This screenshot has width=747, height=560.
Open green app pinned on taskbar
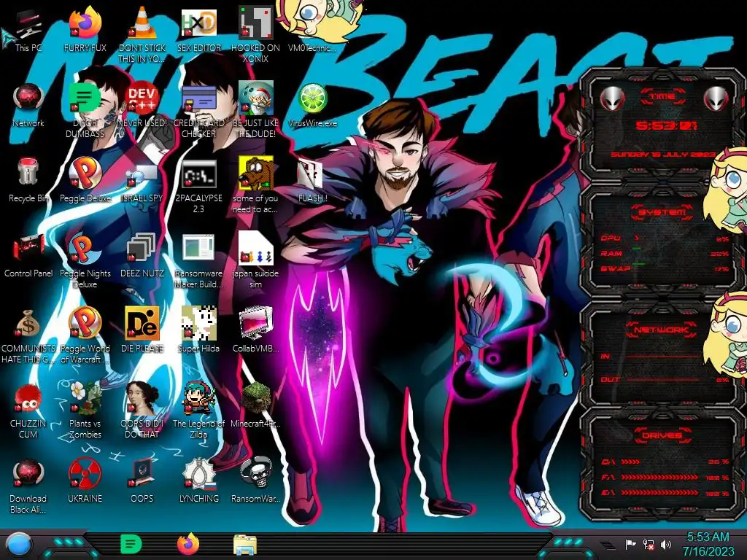[131, 544]
